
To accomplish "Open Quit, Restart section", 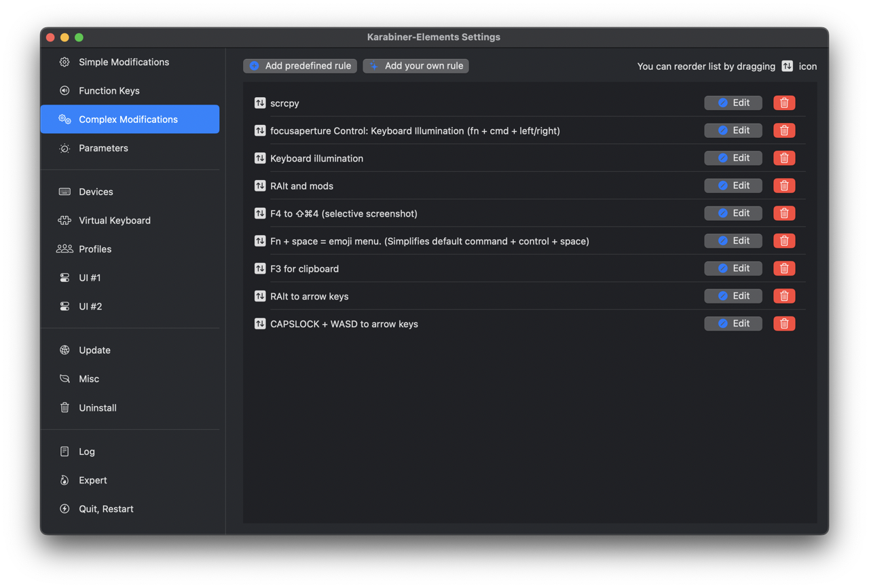I will (x=130, y=509).
